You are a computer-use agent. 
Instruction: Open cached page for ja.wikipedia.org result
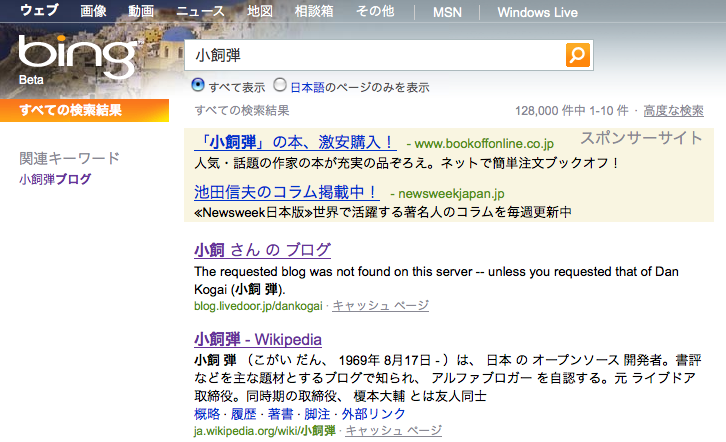(394, 430)
